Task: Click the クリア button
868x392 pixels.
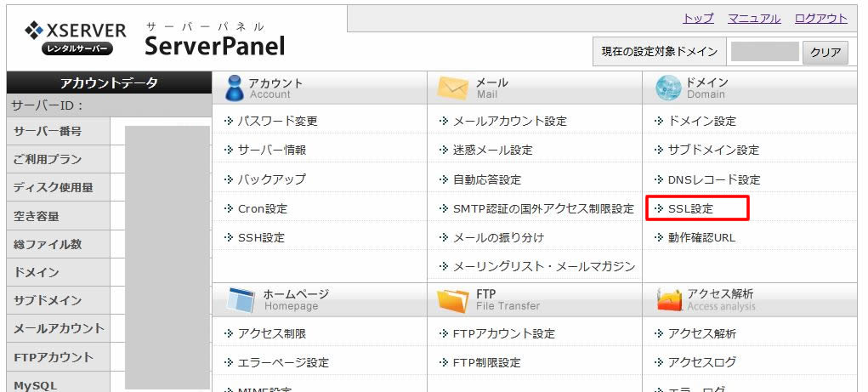Action: [x=825, y=53]
